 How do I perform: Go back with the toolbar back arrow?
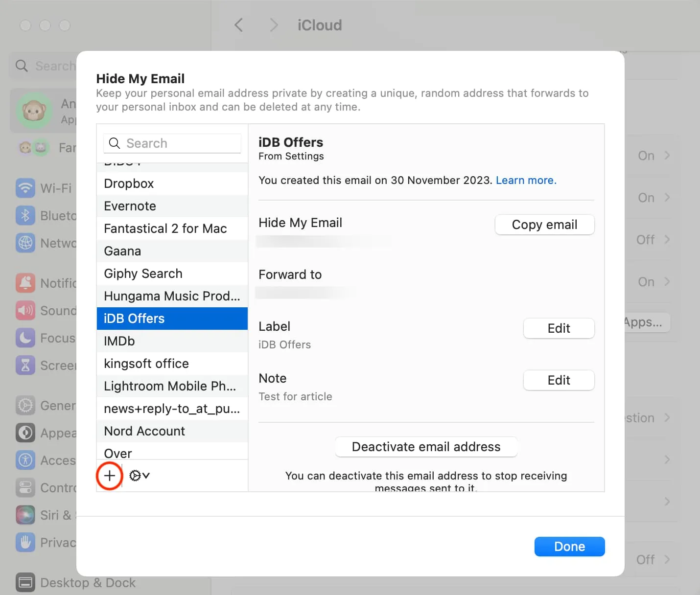(x=238, y=25)
